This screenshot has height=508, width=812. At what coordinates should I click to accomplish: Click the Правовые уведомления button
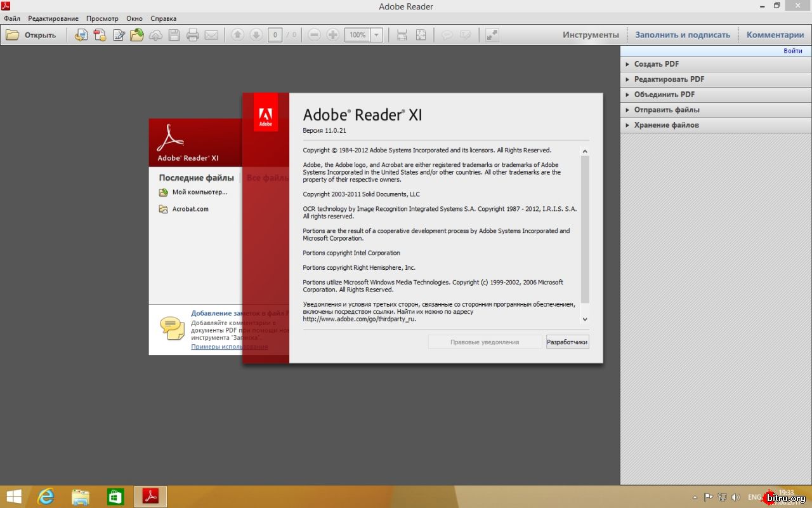(x=485, y=342)
